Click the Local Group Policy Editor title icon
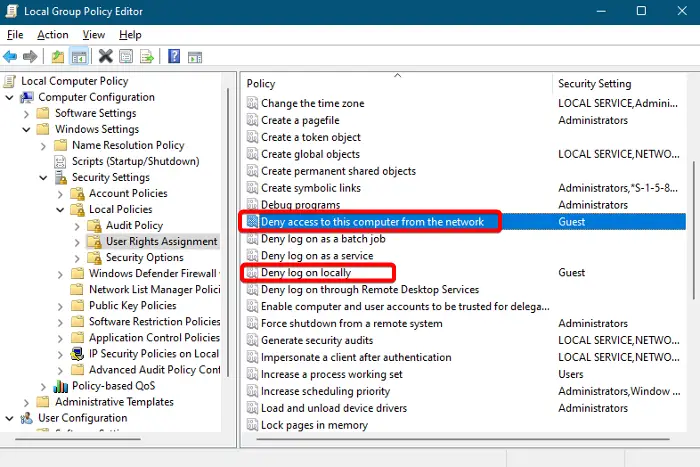 [x=11, y=11]
